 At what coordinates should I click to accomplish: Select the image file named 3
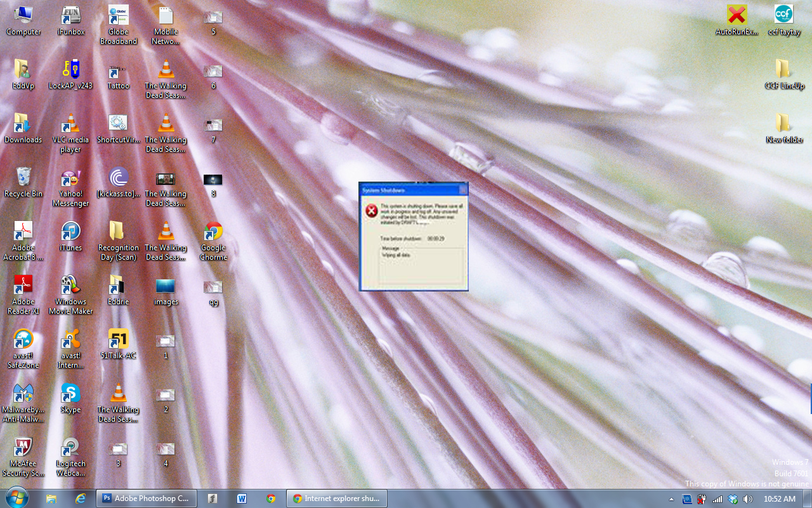(118, 454)
